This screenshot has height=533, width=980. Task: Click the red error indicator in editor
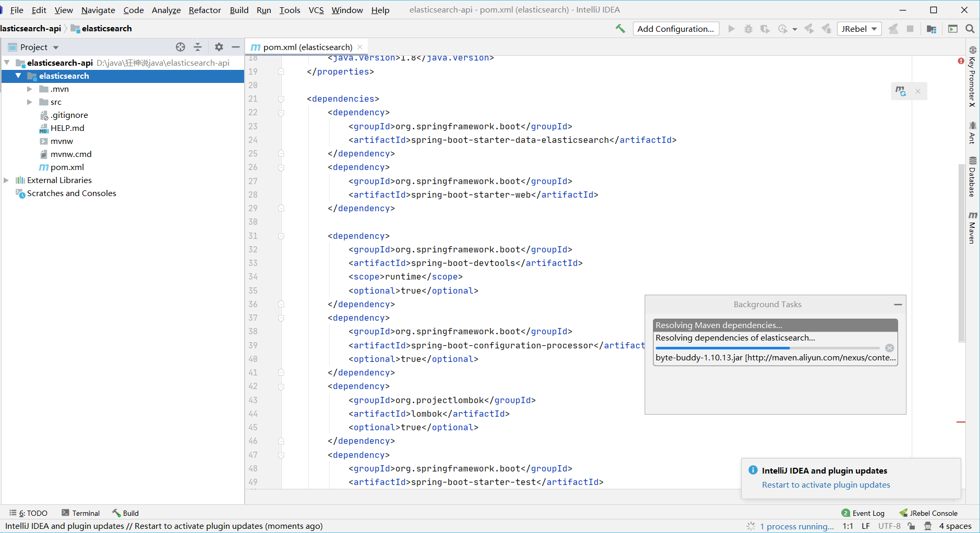pyautogui.click(x=961, y=61)
